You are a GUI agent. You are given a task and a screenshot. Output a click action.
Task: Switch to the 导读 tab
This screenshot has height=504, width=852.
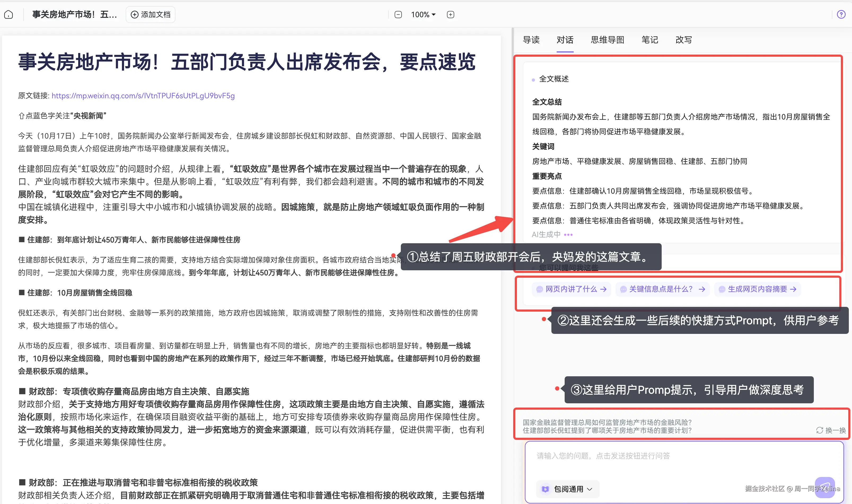531,40
